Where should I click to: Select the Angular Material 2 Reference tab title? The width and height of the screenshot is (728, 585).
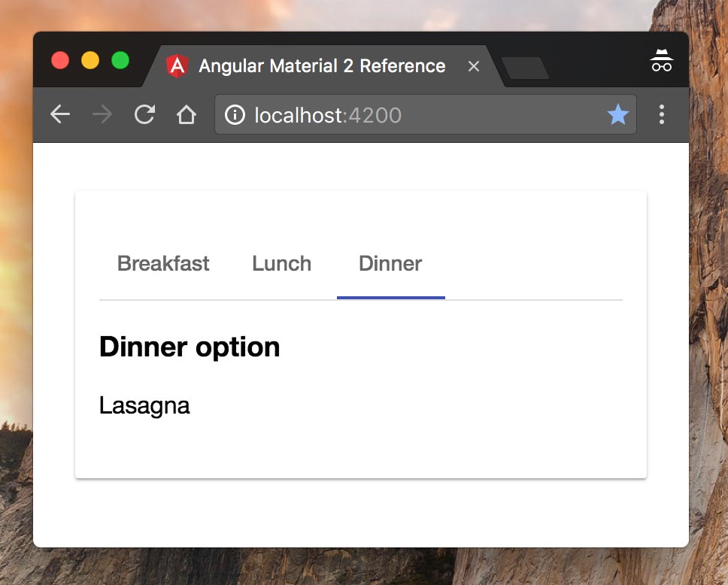tap(322, 66)
